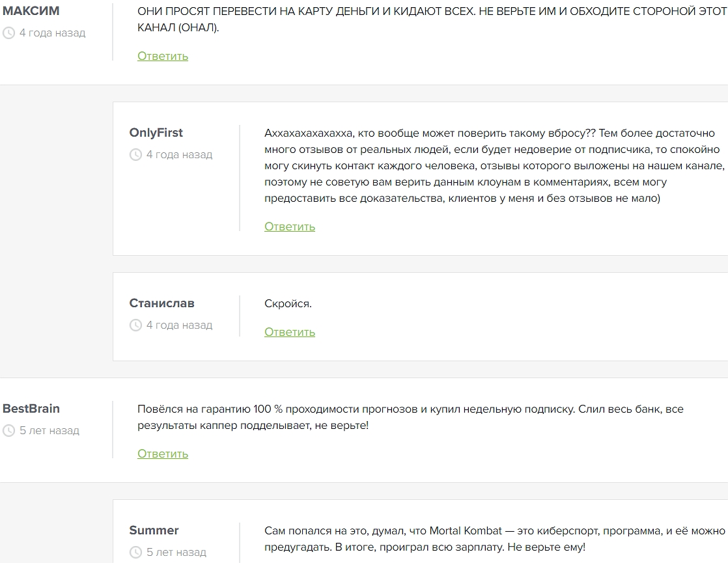Click the clock icon under OnlyFirst's name
This screenshot has width=728, height=563.
click(x=135, y=155)
